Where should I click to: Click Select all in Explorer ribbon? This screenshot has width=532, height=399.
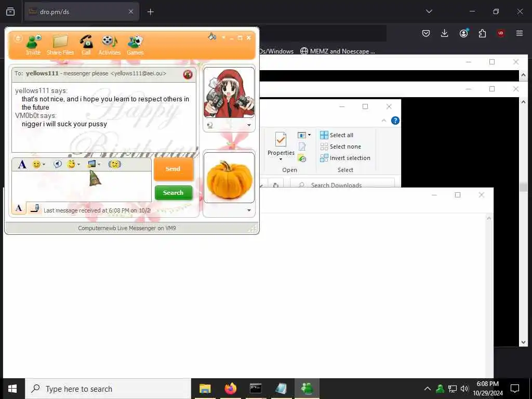[x=337, y=135]
